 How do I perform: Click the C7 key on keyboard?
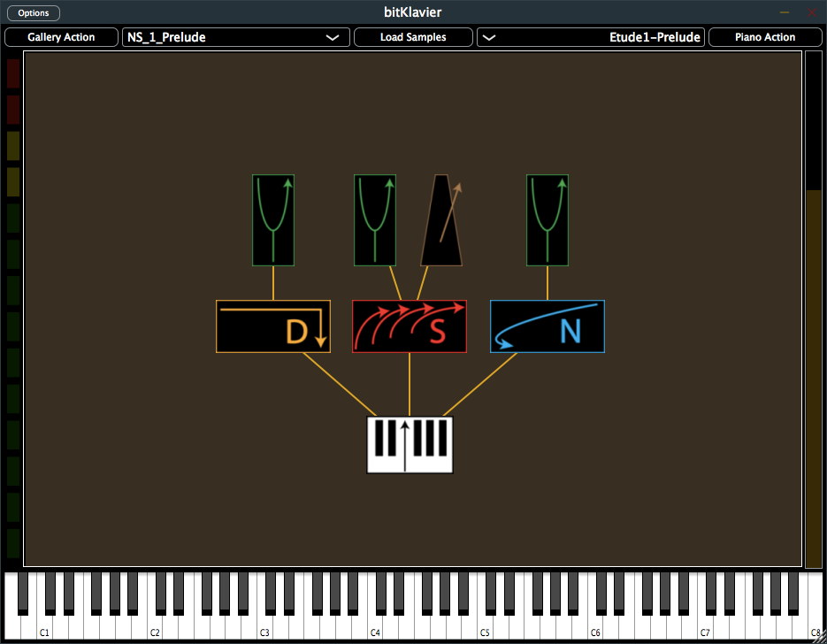tap(706, 628)
